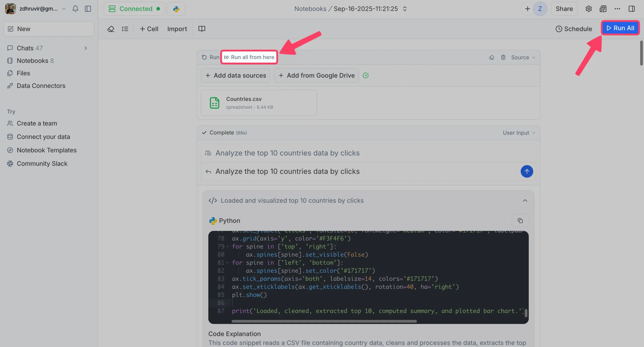Click the eraser clear outputs icon in toolbar
644x347 pixels.
111,29
